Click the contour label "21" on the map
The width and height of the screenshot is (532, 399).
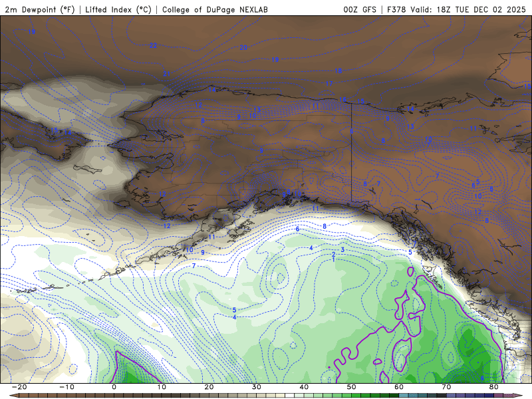[x=166, y=74]
